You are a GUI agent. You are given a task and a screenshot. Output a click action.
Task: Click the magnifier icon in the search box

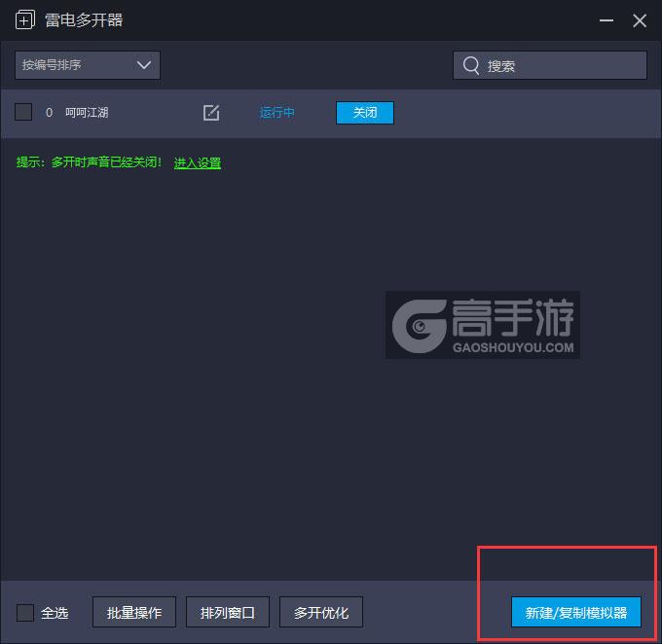pos(471,66)
